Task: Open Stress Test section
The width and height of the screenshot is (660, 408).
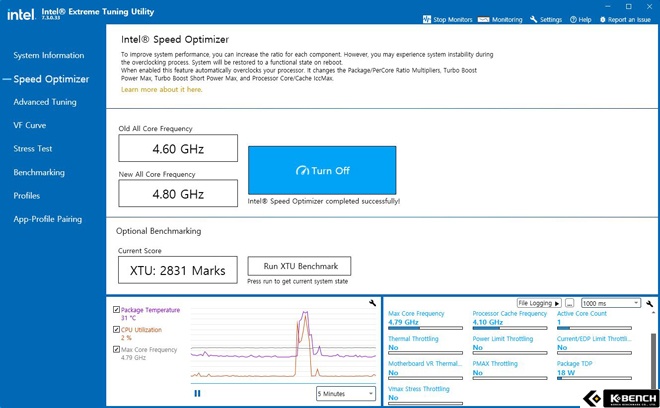Action: pos(32,149)
